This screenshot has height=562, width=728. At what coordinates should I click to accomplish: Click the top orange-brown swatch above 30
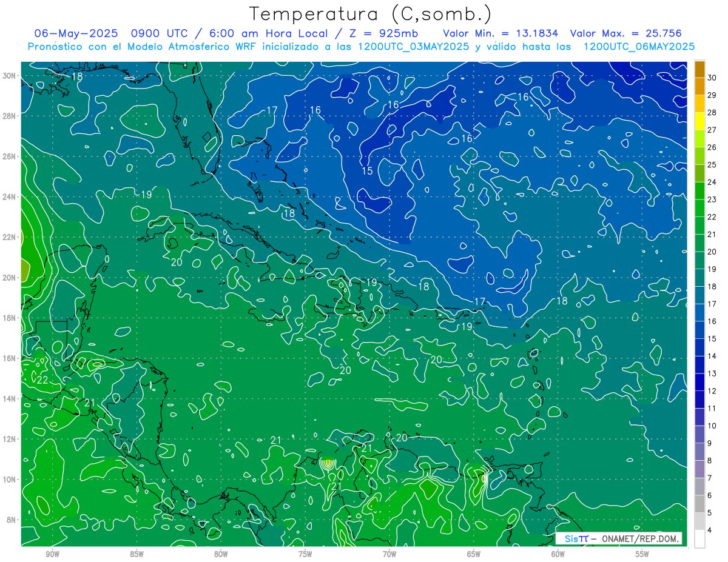pos(699,69)
